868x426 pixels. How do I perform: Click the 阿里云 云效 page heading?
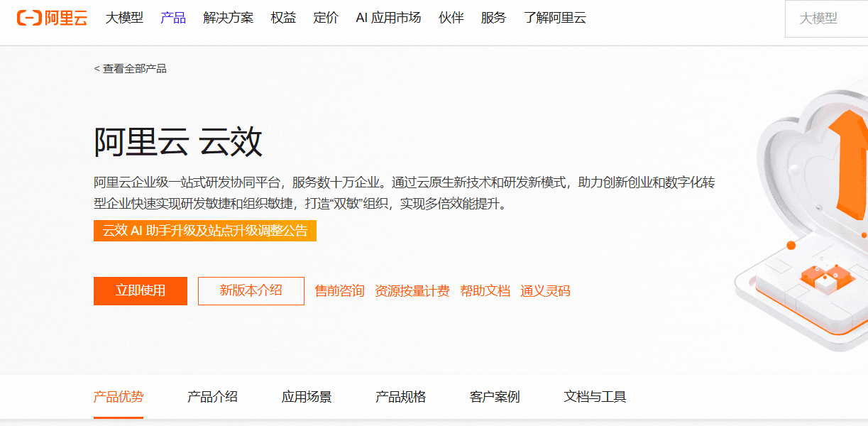178,141
